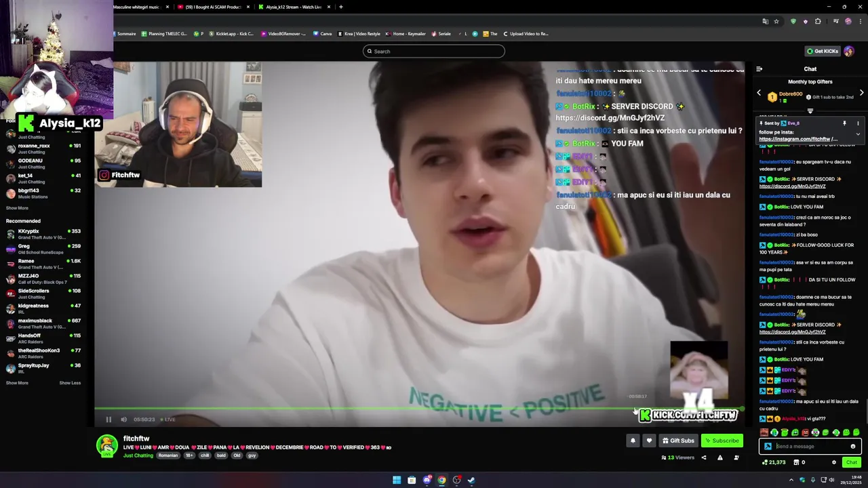Open a new browser tab
The image size is (868, 488).
click(x=341, y=7)
